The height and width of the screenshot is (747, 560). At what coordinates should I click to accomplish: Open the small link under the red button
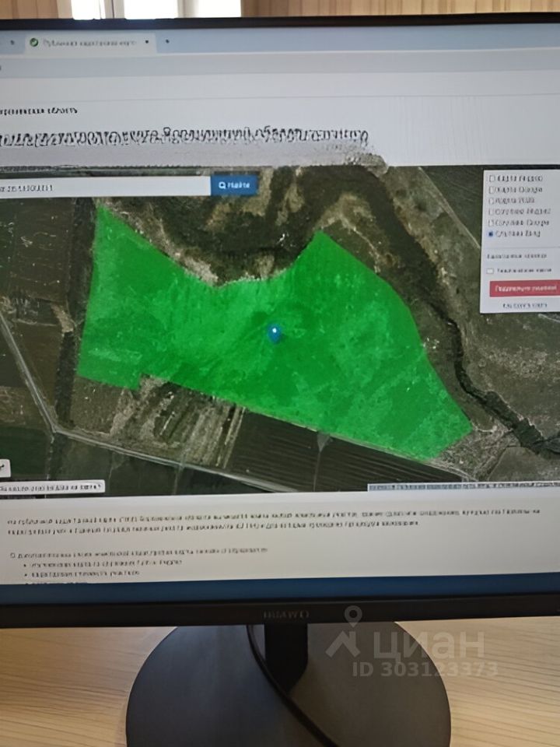524,305
